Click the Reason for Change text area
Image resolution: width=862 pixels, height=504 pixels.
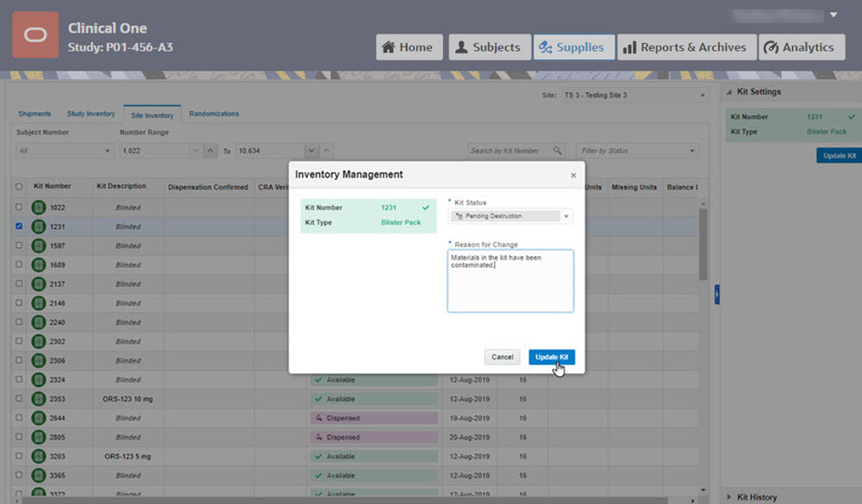(x=510, y=281)
